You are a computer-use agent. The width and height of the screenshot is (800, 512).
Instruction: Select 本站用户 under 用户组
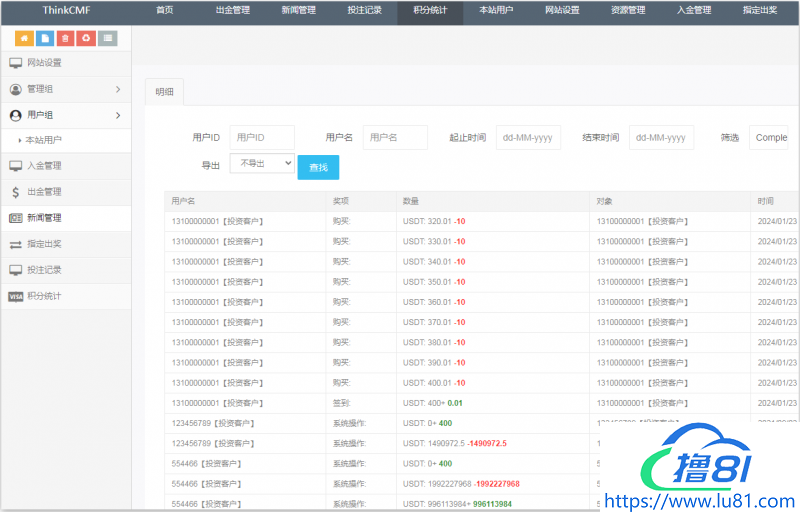coord(44,140)
